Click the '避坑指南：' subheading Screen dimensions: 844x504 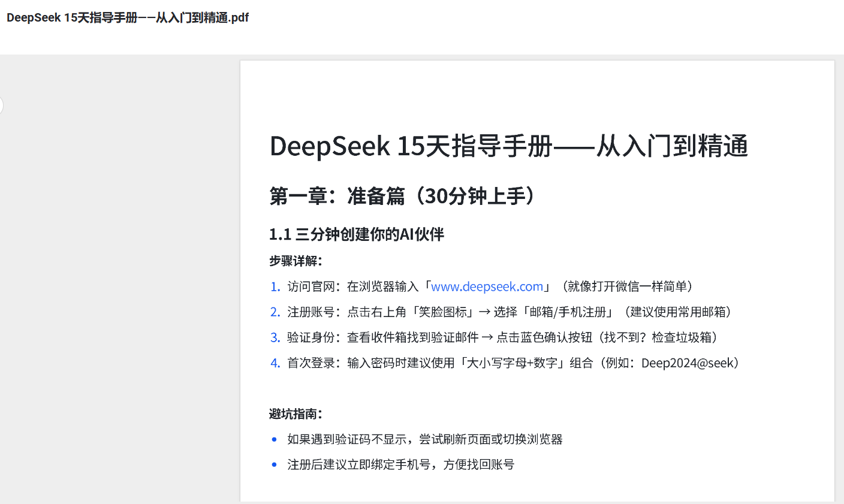[x=296, y=414]
